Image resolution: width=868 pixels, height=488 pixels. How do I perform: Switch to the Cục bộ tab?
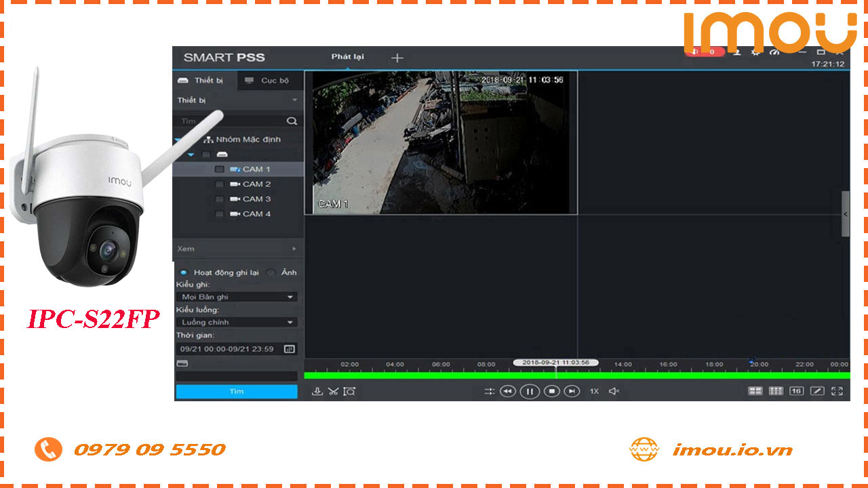tap(267, 81)
